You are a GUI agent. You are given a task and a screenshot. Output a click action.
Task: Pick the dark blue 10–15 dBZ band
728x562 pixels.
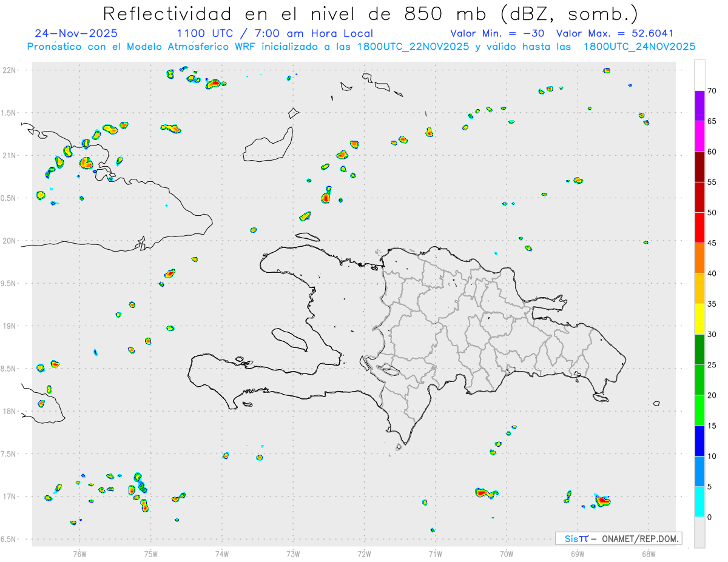699,441
